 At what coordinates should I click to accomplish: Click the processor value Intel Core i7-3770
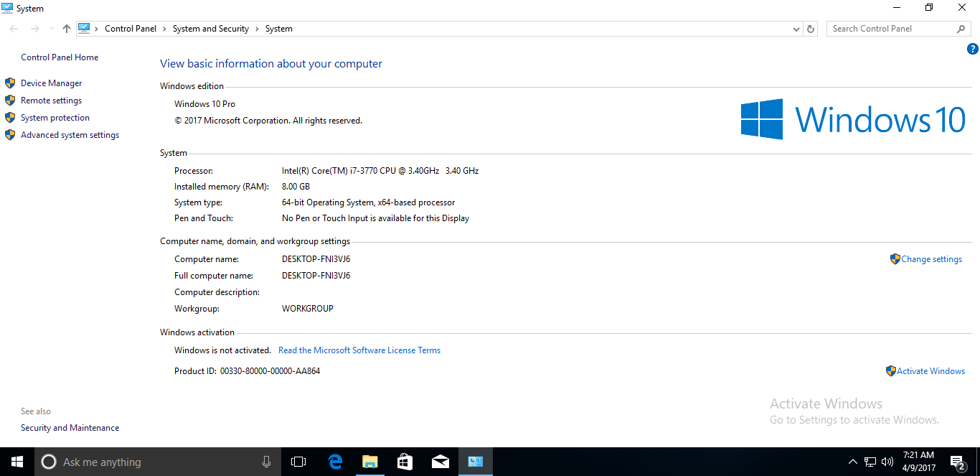(x=380, y=171)
